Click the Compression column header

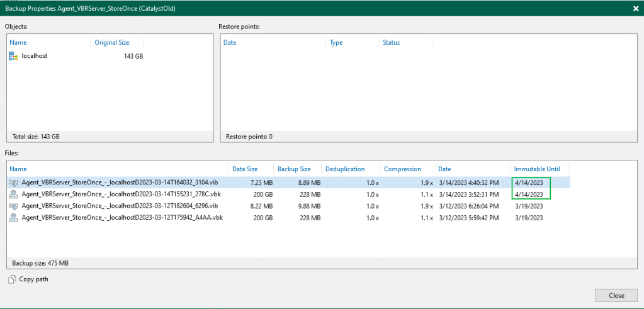coord(403,169)
